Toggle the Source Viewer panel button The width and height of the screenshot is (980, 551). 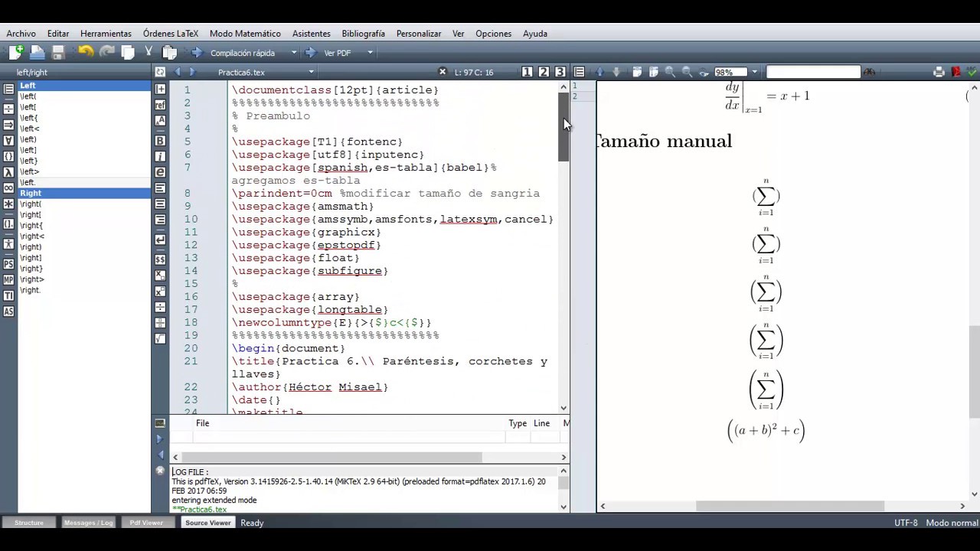[207, 523]
